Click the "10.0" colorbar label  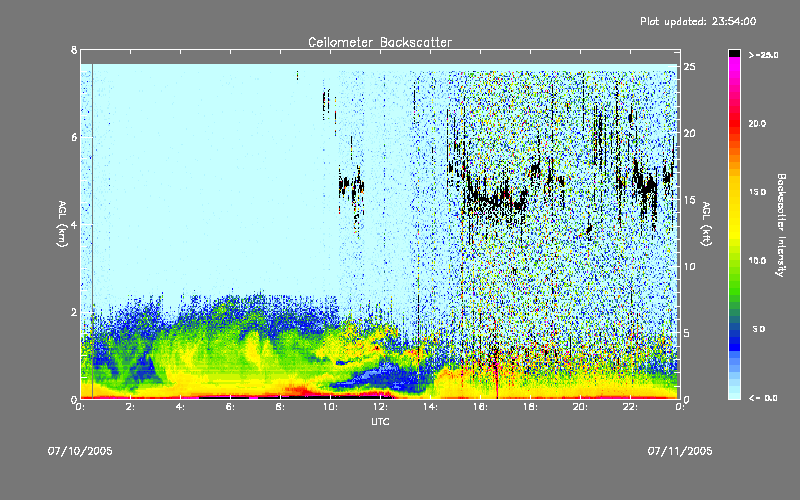pyautogui.click(x=757, y=260)
